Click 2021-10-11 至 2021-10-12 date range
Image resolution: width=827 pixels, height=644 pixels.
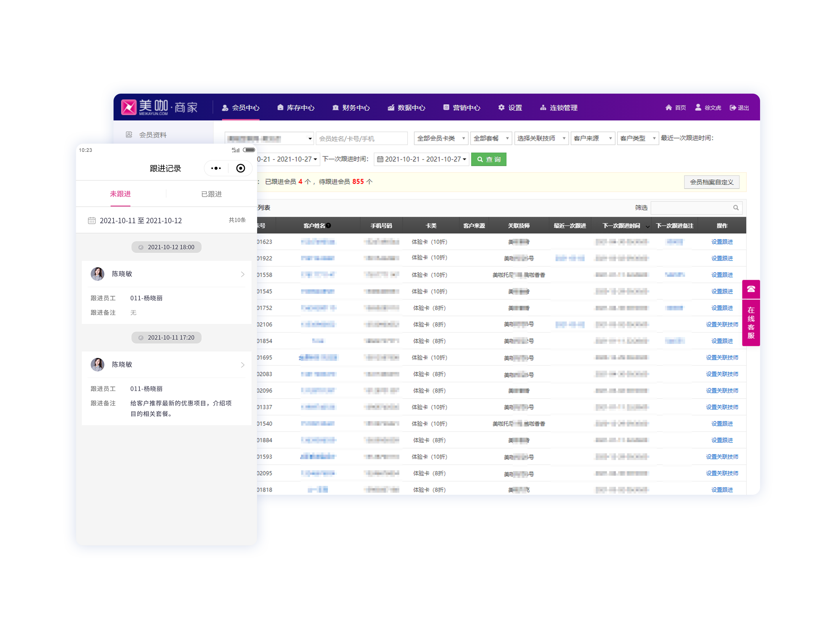coord(141,221)
